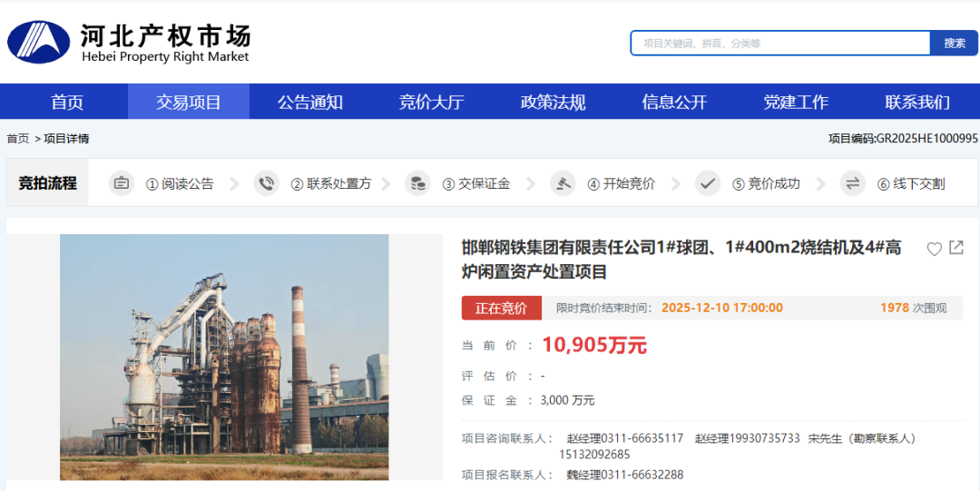Click the 首页 breadcrumb link
The image size is (980, 491).
18,139
